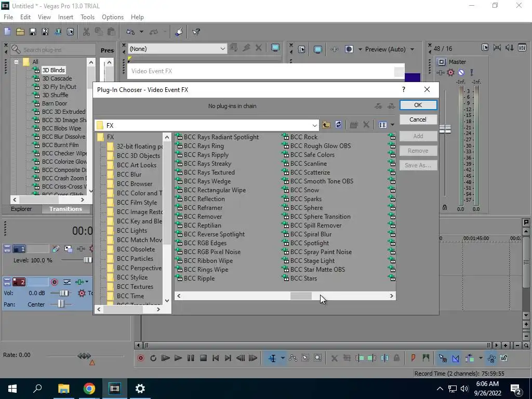Click the track 2 Pan slider
The image size is (532, 399).
(x=61, y=304)
